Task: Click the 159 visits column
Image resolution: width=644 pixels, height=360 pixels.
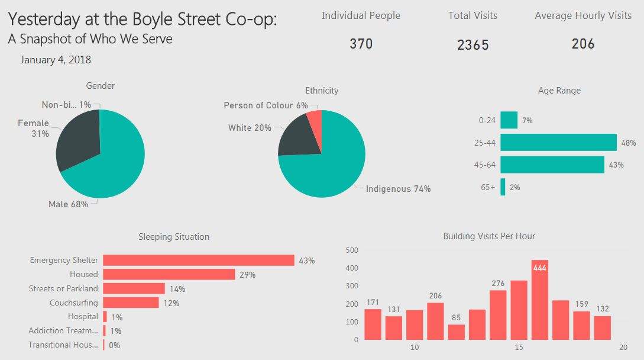Action: 581,326
